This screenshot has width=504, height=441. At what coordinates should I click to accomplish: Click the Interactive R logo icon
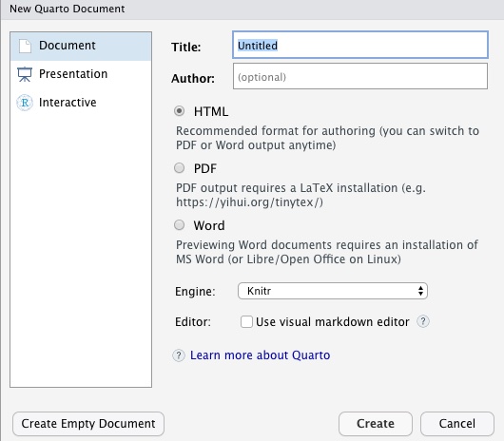25,103
